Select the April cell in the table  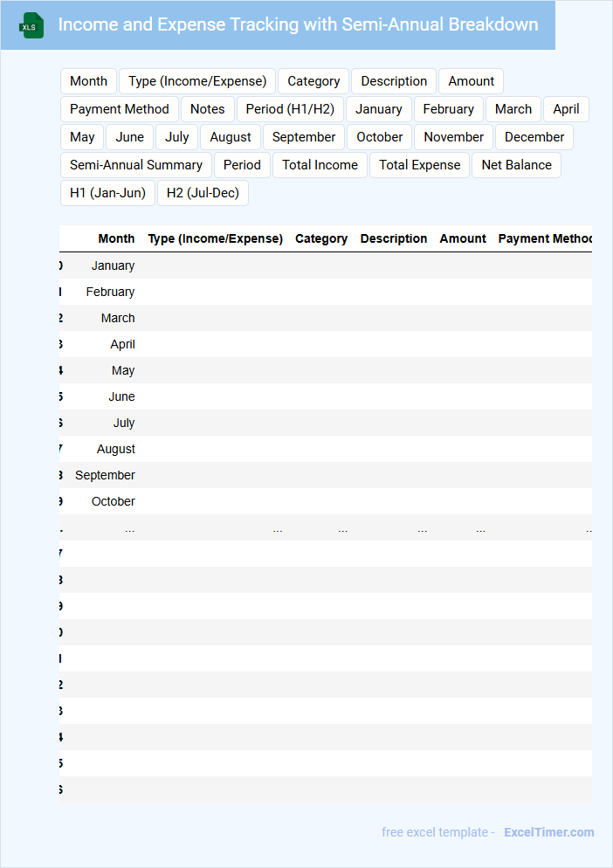click(122, 344)
